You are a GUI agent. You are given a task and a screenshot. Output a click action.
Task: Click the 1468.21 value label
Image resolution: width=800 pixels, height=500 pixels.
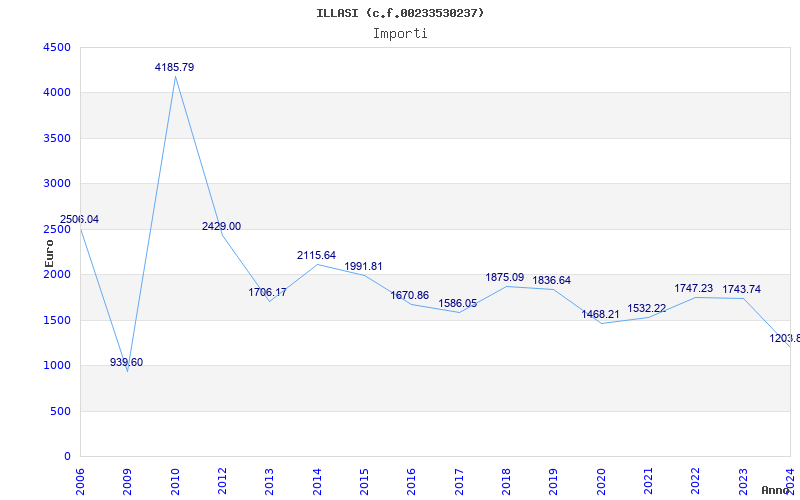(x=600, y=314)
